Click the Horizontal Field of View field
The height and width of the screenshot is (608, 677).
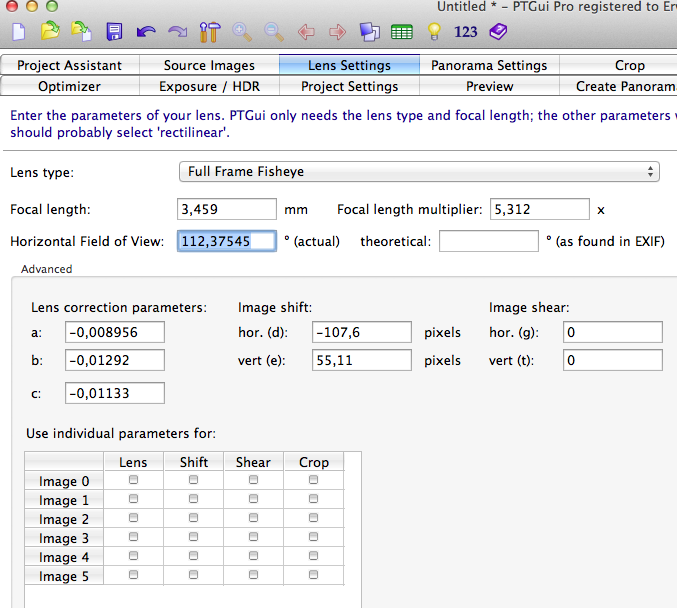227,241
